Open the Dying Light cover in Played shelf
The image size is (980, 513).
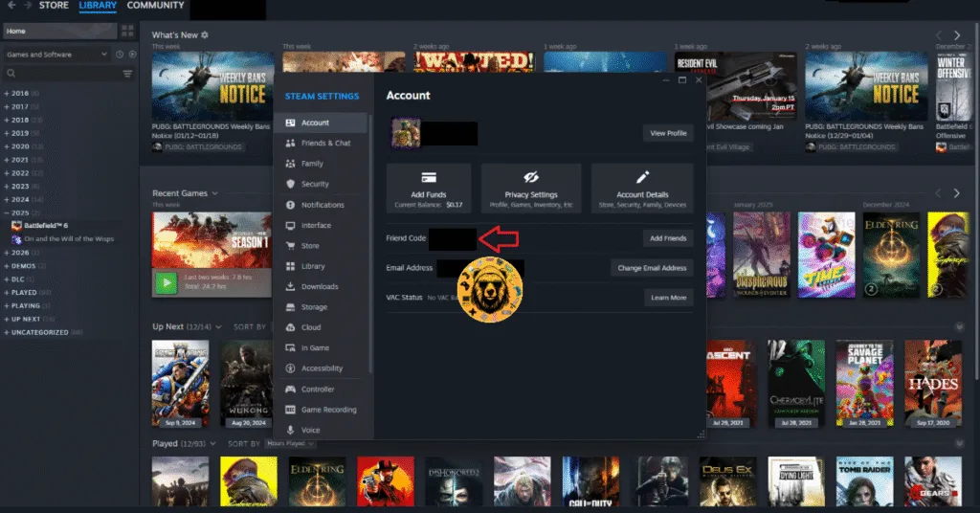pyautogui.click(x=796, y=481)
